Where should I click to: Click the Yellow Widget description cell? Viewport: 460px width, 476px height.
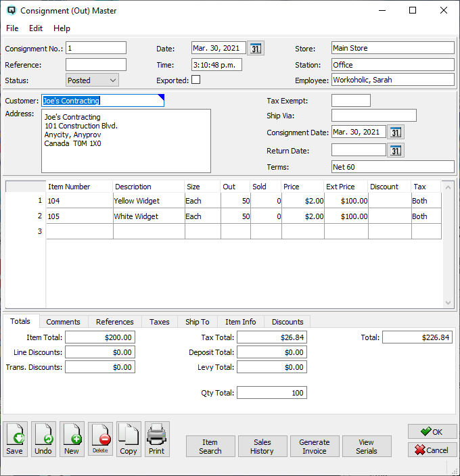coord(149,201)
